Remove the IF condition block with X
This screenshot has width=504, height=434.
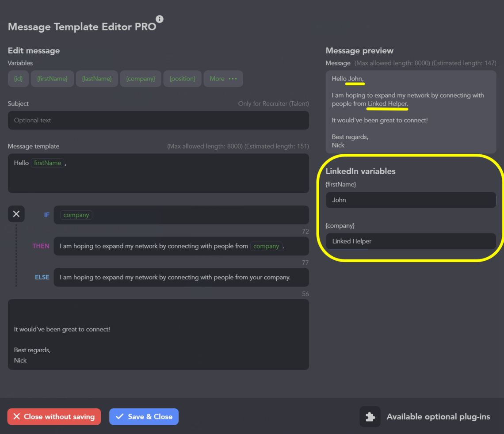16,214
